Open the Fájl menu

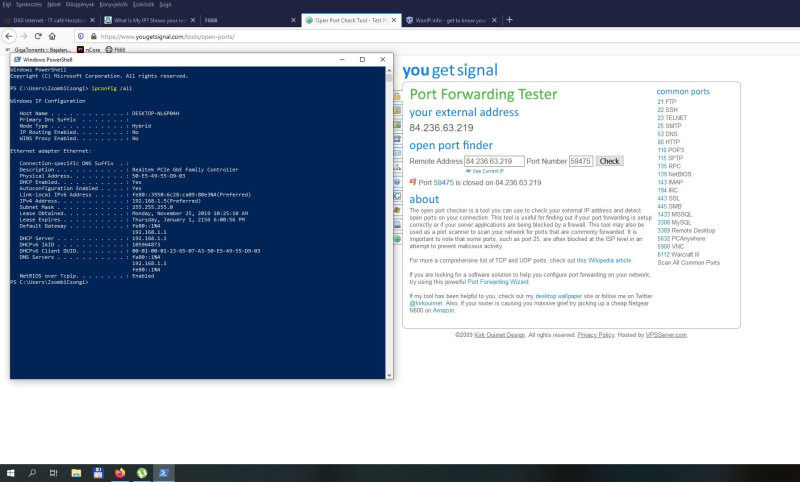7,4
